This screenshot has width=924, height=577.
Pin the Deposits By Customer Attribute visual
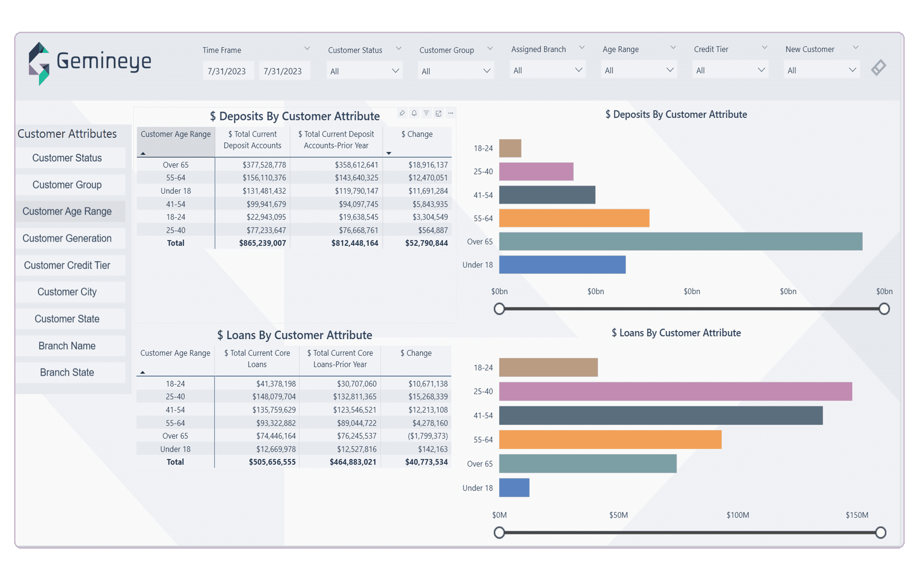(x=401, y=113)
